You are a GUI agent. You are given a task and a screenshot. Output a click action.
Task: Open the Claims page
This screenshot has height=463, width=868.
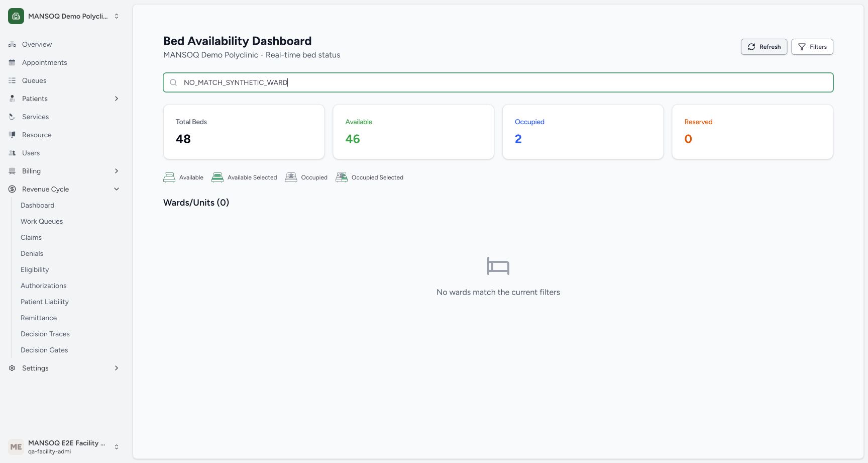click(31, 237)
